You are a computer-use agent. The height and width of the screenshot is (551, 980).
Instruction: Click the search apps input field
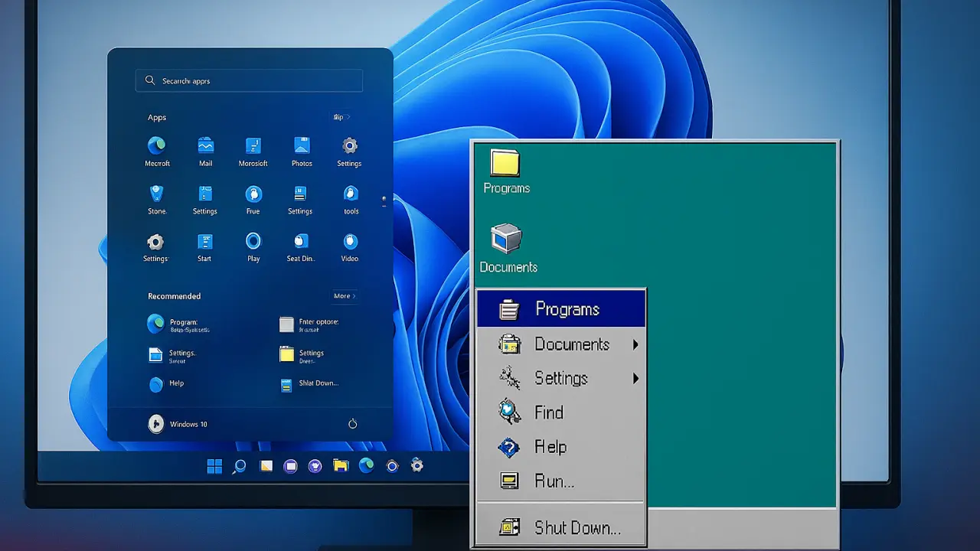tap(249, 80)
